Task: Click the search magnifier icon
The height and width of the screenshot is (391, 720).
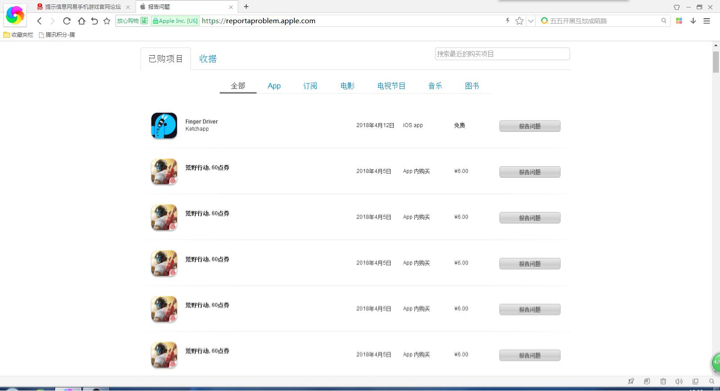Action: click(664, 21)
